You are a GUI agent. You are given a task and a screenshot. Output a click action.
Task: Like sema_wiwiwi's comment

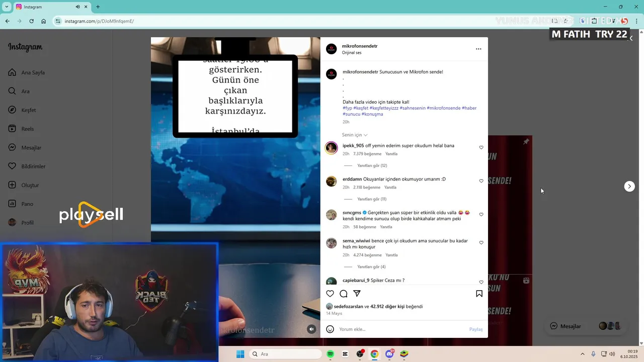(481, 243)
